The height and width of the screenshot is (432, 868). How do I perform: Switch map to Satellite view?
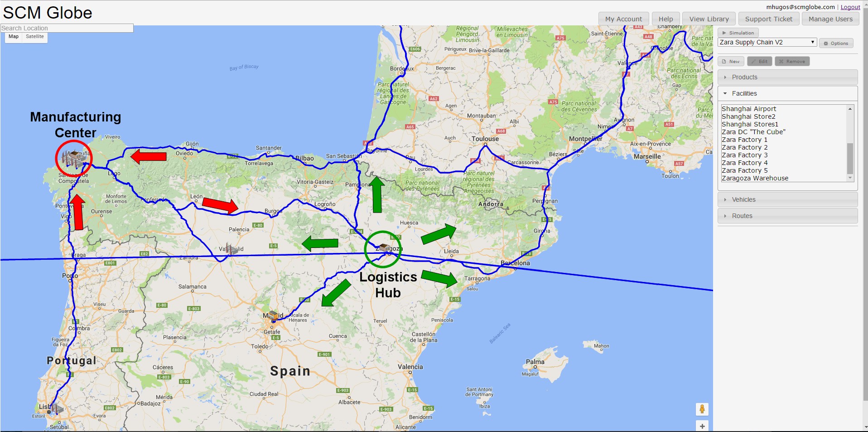35,37
